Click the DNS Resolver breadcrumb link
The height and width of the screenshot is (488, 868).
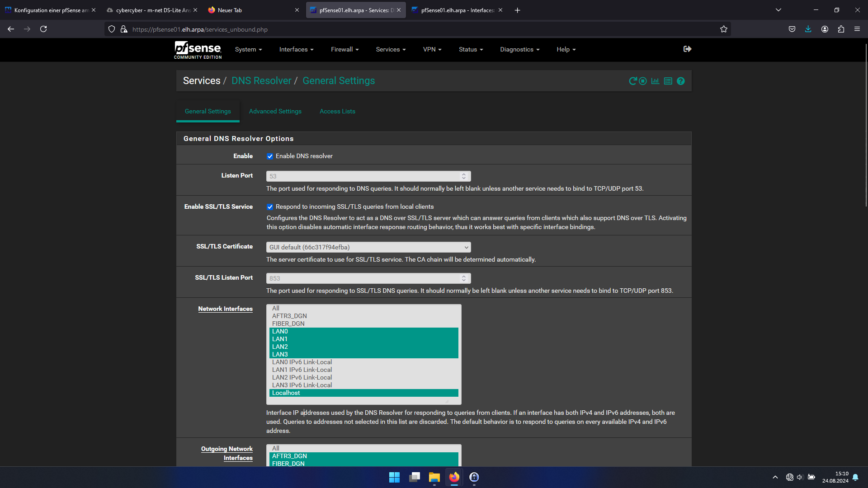pos(261,81)
